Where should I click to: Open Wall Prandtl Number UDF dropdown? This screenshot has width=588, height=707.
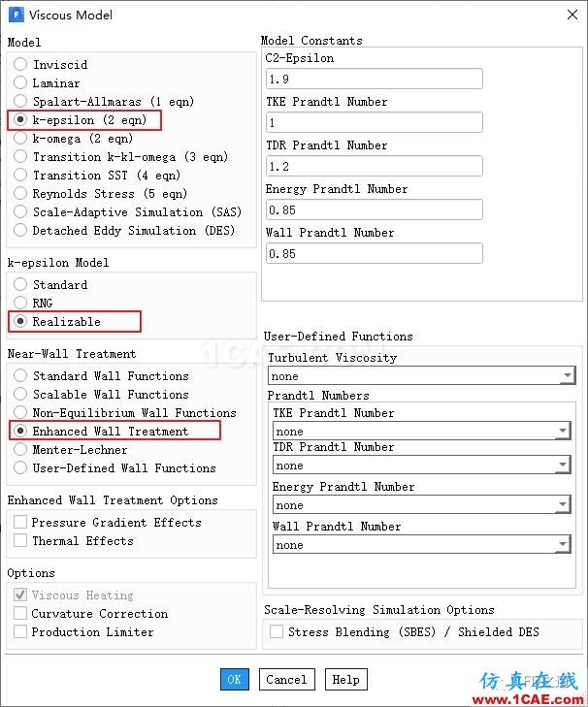click(421, 545)
